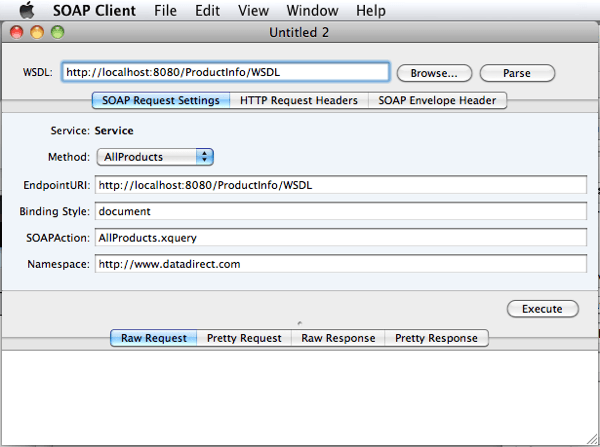Viewport: 600px width, 447px height.
Task: Open the Help menu
Action: [x=370, y=10]
